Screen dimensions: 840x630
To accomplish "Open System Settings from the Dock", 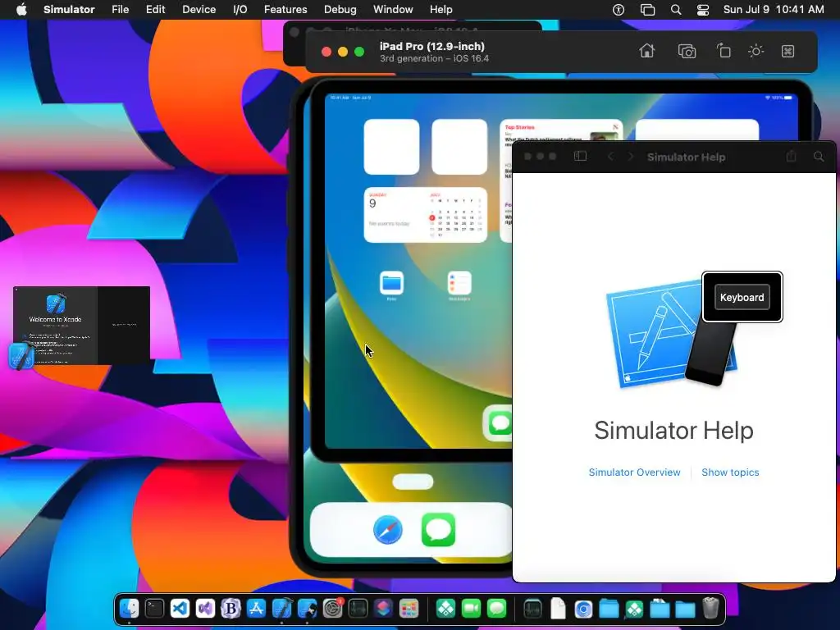I will (333, 609).
